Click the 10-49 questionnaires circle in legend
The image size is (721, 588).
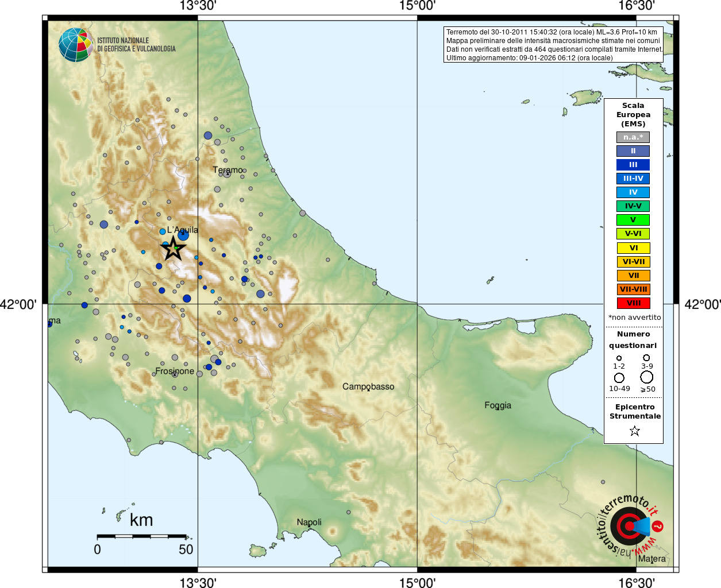tap(619, 378)
